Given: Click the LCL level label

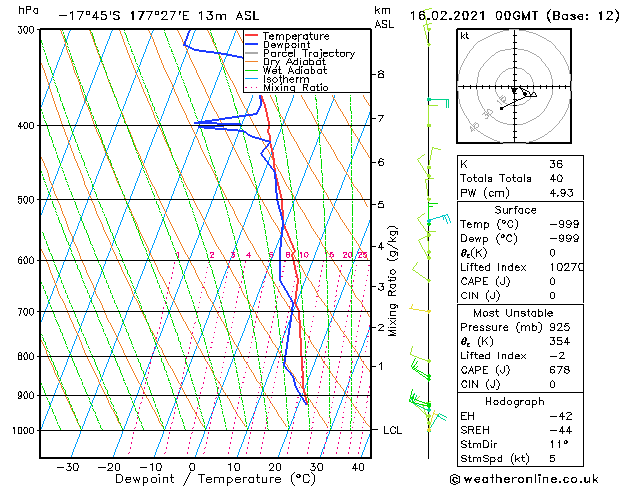Looking at the screenshot, I should (392, 430).
